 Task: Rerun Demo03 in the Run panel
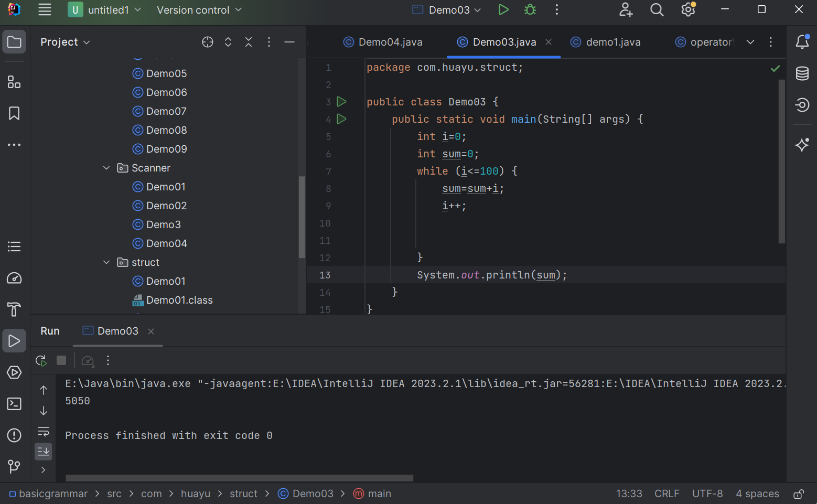[x=41, y=361]
